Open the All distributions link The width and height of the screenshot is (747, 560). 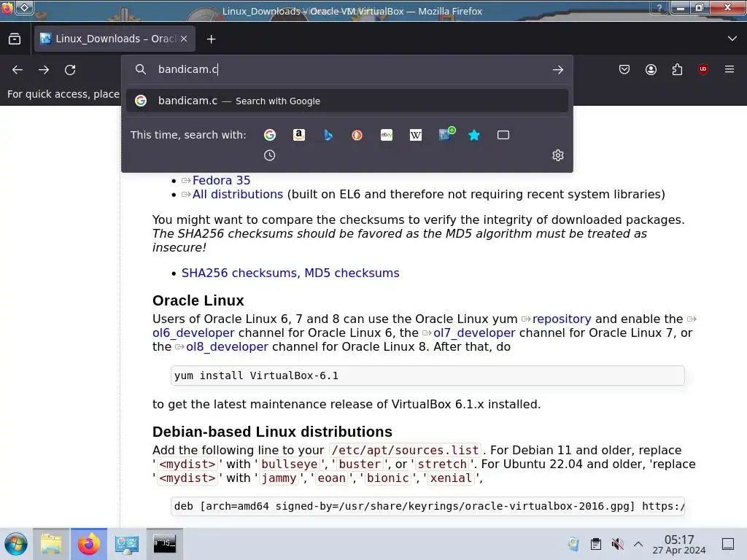(x=238, y=194)
